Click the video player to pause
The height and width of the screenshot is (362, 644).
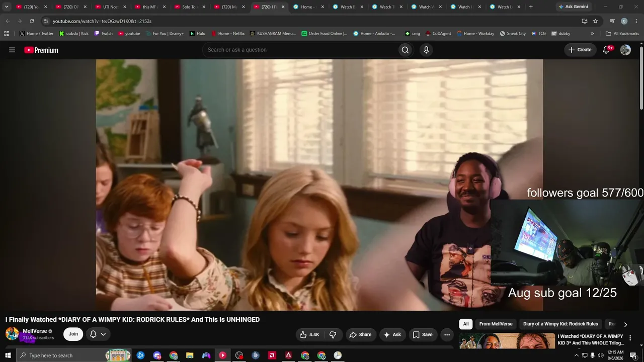click(319, 185)
